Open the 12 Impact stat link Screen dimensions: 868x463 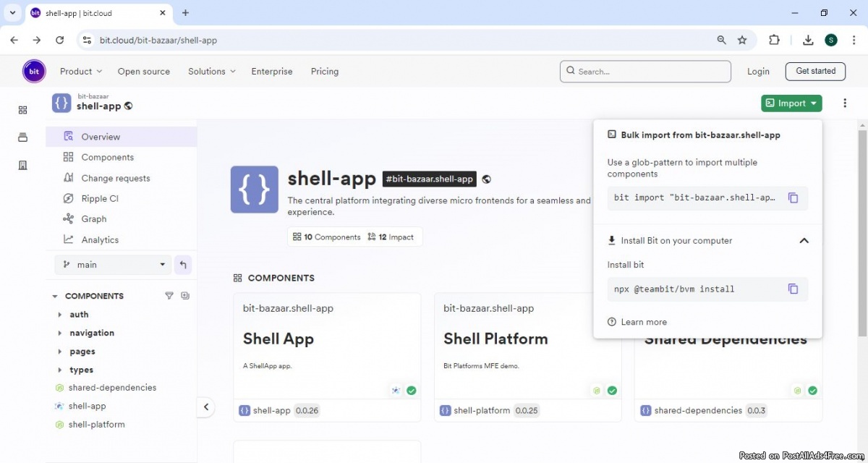tap(391, 237)
